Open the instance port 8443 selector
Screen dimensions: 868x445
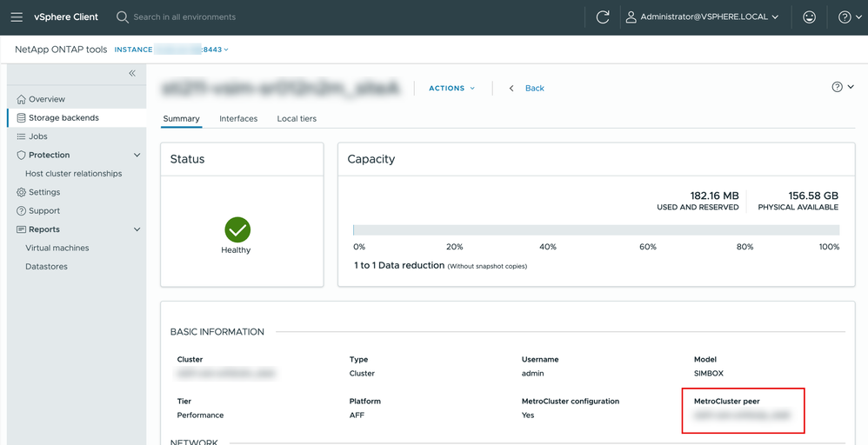[x=215, y=50]
